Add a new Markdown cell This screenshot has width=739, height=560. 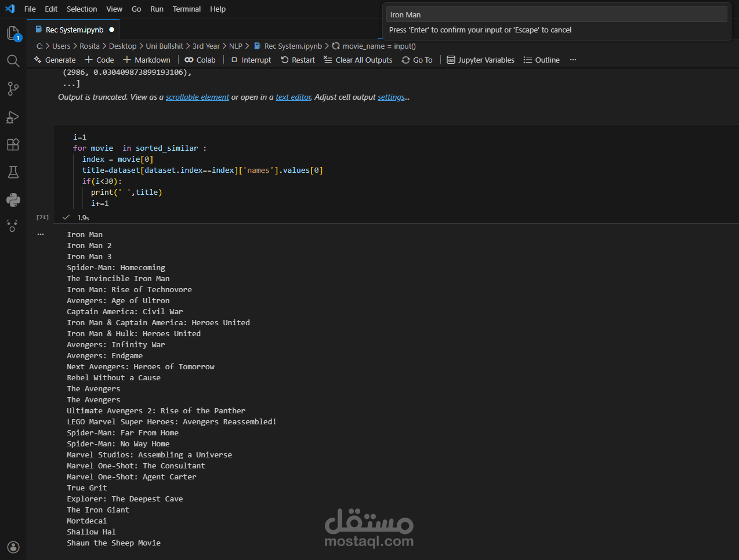tap(146, 60)
